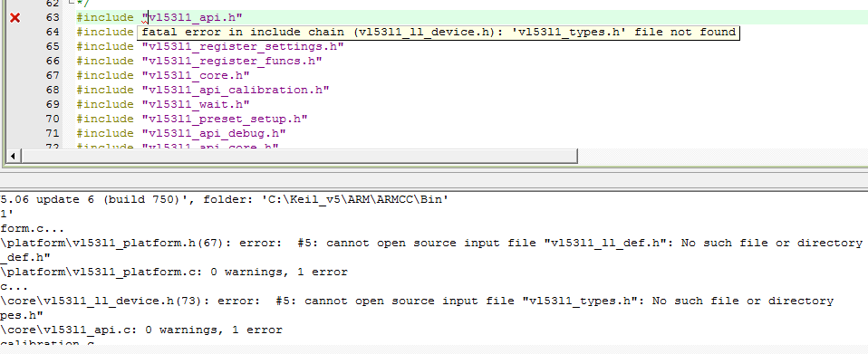Click line number 69 in gutter

click(x=53, y=104)
